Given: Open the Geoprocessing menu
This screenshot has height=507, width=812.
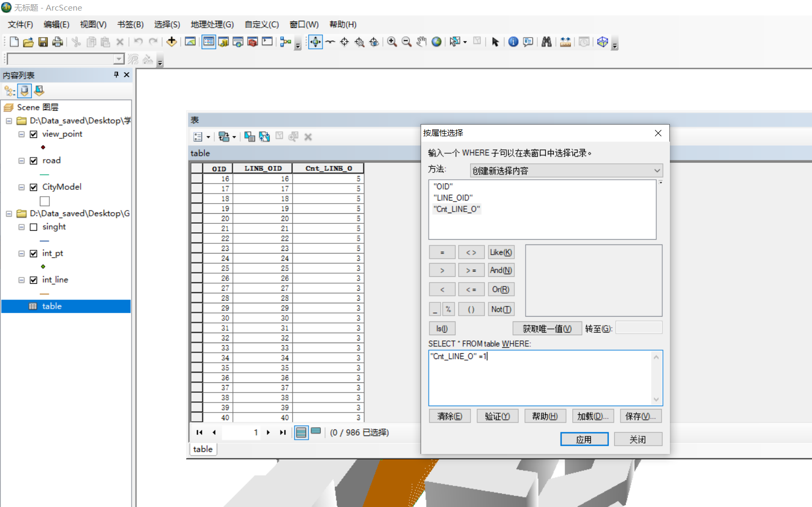Looking at the screenshot, I should (x=212, y=24).
